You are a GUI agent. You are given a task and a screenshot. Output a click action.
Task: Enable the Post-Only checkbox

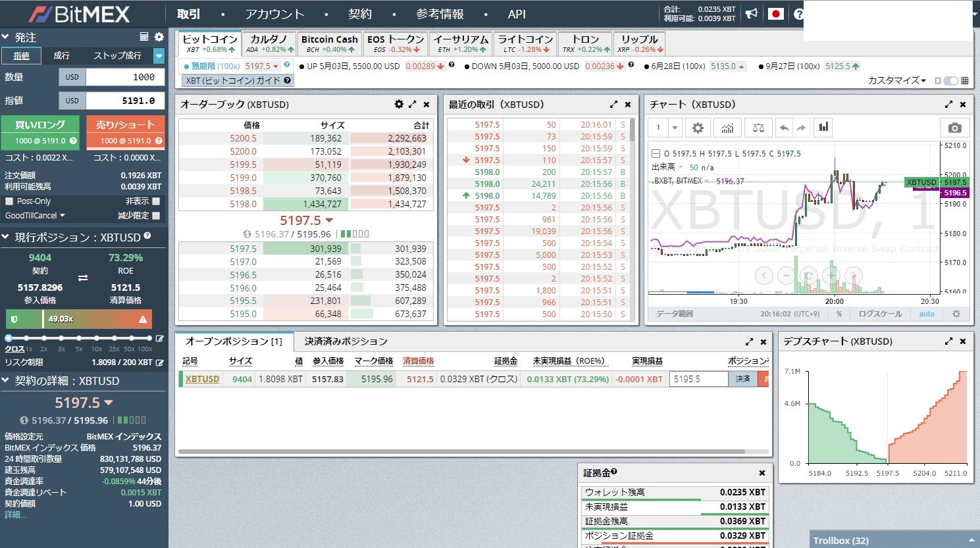[x=9, y=201]
